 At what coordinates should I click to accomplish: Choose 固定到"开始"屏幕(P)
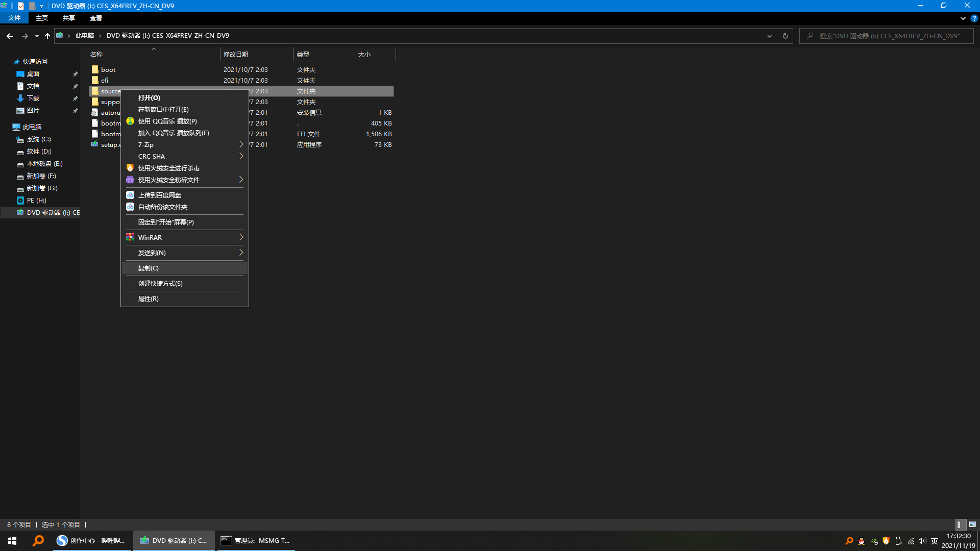point(185,222)
